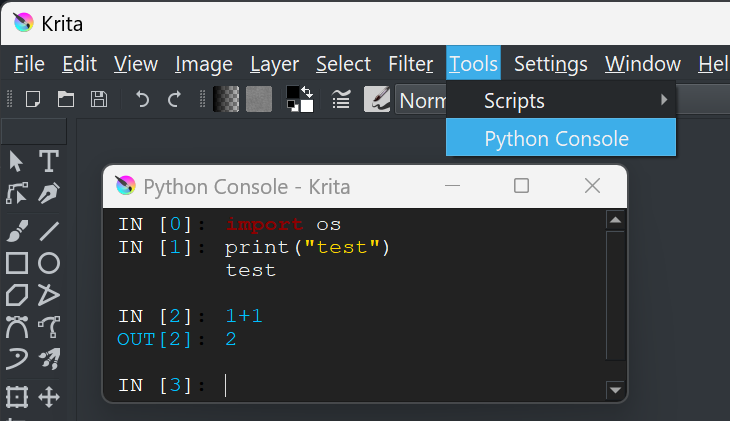730x421 pixels.
Task: Expand the Scripts submenu
Action: point(561,100)
